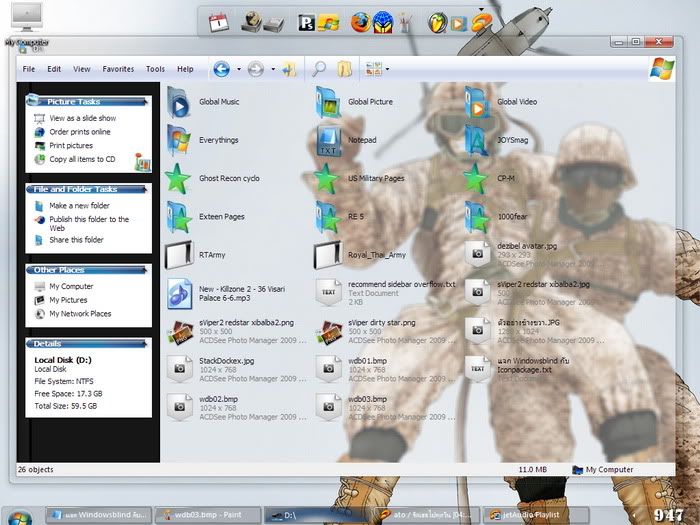
Task: Click Share this folder link
Action: point(76,240)
